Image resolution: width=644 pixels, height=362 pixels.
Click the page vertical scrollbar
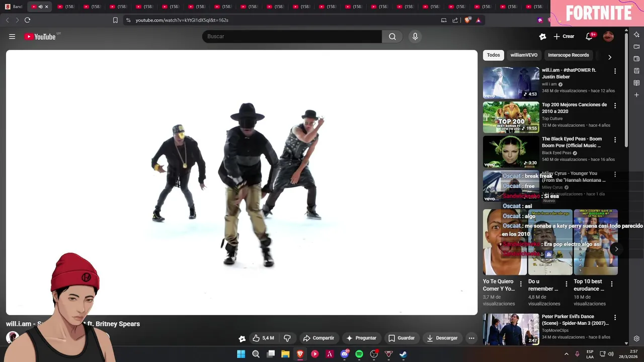626,90
